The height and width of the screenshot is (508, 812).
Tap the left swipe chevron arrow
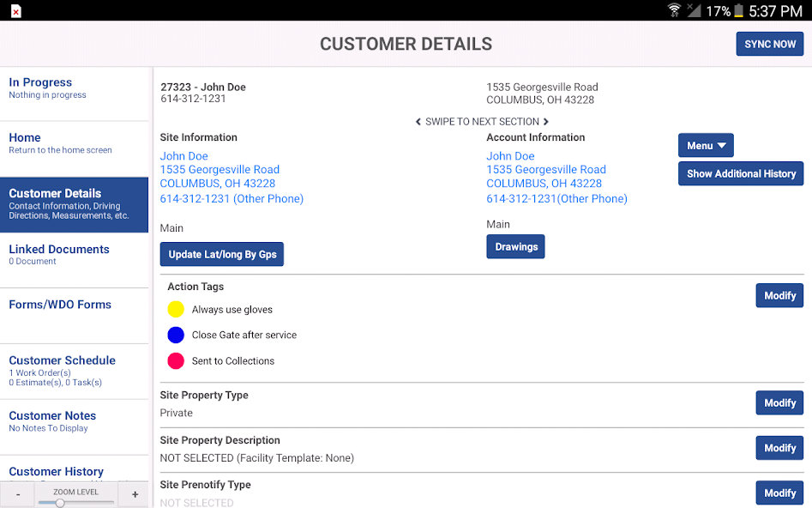click(418, 122)
